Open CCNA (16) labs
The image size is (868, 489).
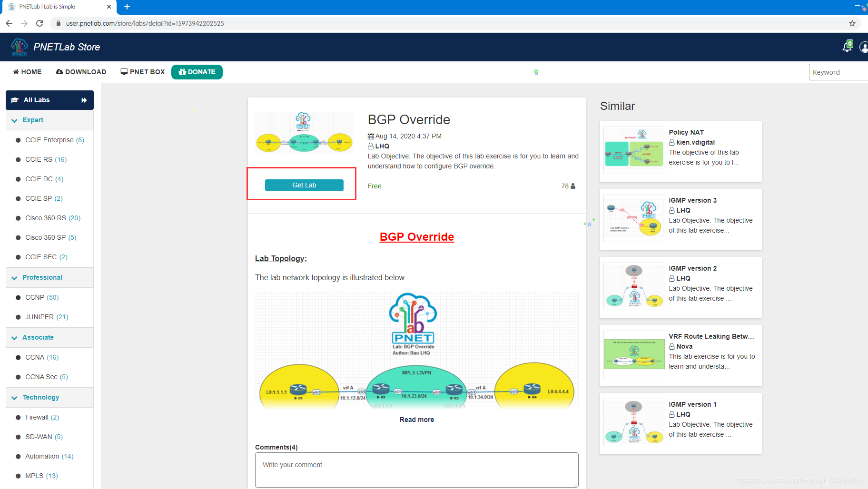(42, 357)
